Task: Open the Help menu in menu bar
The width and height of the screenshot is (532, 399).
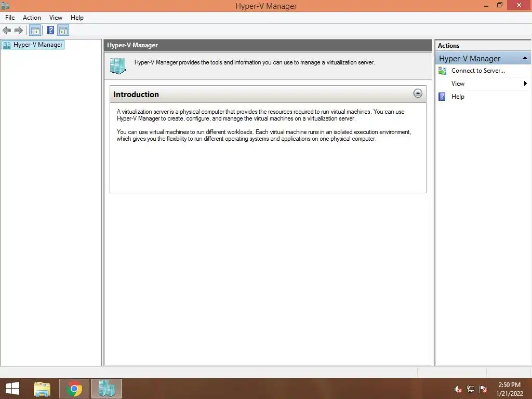Action: click(77, 18)
